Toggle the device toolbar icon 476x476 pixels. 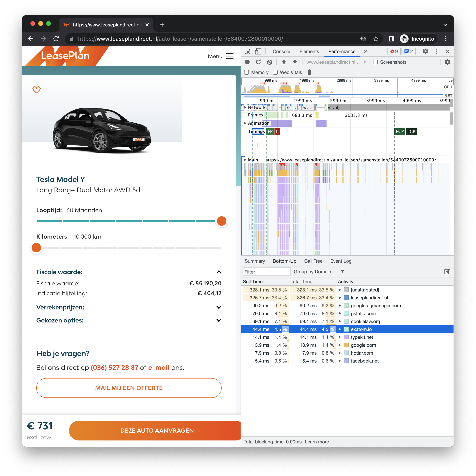tap(258, 51)
